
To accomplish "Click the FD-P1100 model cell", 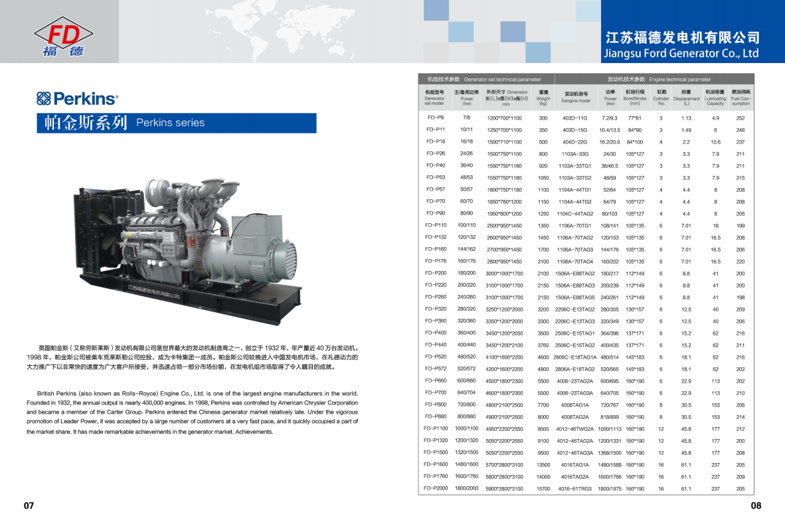I will (436, 428).
